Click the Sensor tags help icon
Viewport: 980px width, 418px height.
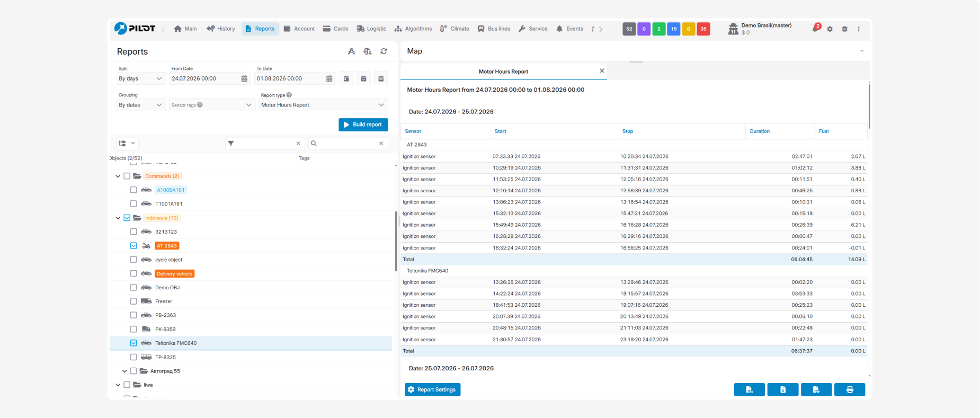200,105
